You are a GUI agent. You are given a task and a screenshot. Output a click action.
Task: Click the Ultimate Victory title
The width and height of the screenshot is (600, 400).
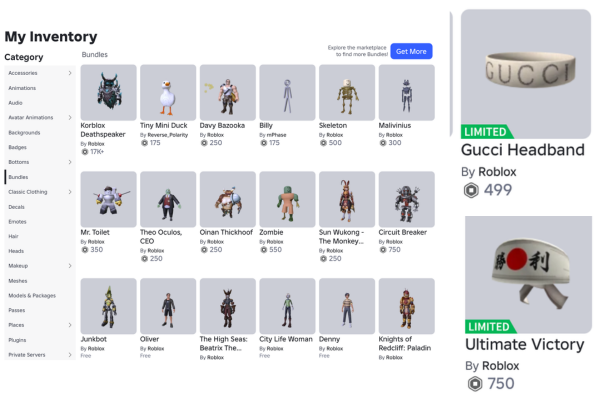coord(525,344)
